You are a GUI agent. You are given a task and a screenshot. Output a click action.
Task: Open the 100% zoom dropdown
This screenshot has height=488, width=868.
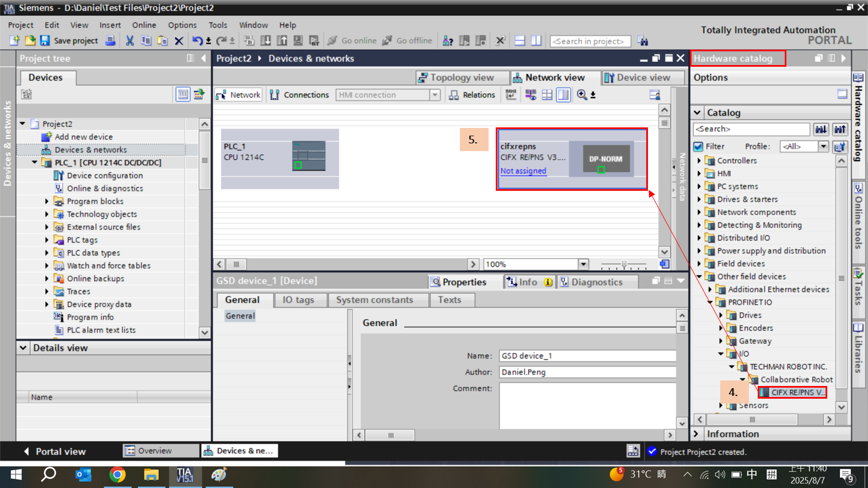[x=583, y=264]
